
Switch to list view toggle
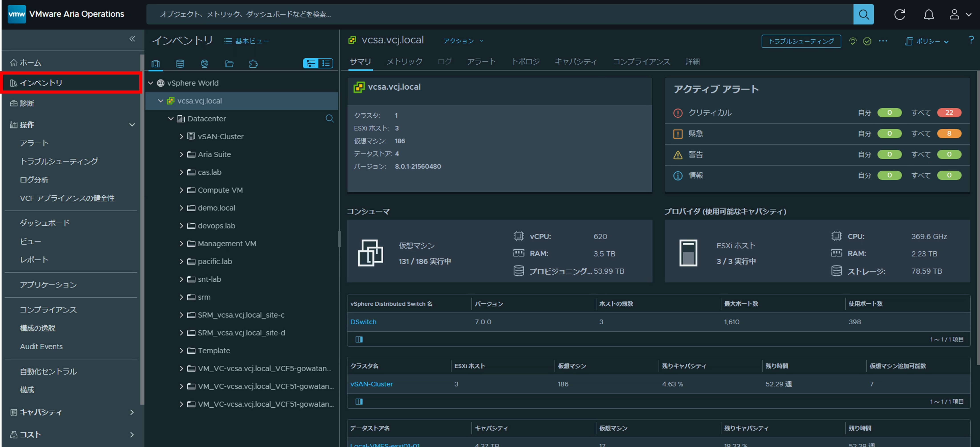click(326, 63)
